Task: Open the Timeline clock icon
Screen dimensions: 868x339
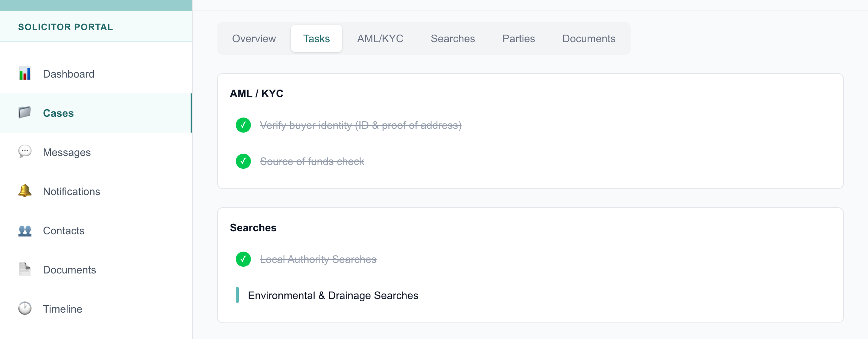Action: point(25,308)
